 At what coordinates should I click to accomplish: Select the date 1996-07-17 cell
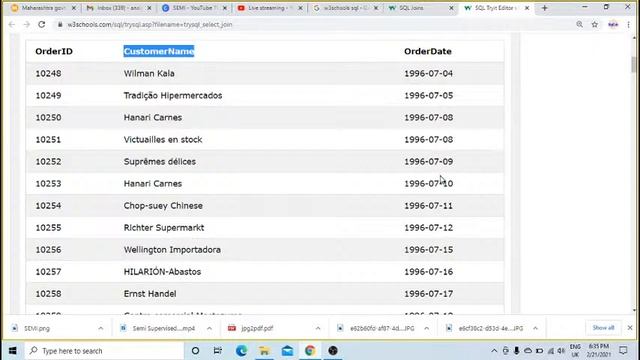click(429, 294)
